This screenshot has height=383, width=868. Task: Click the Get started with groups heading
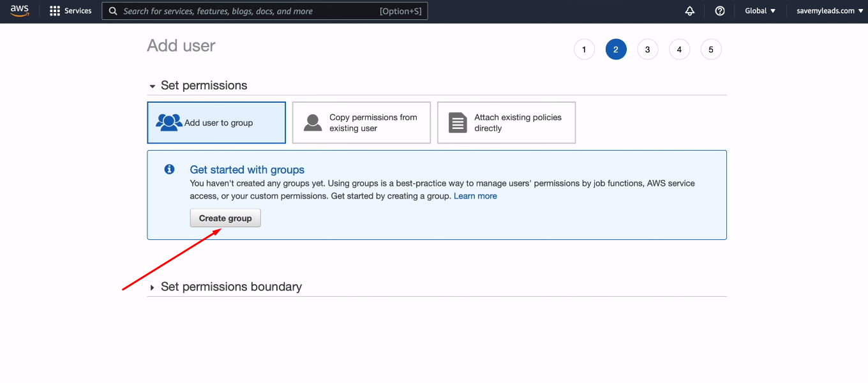coord(247,170)
